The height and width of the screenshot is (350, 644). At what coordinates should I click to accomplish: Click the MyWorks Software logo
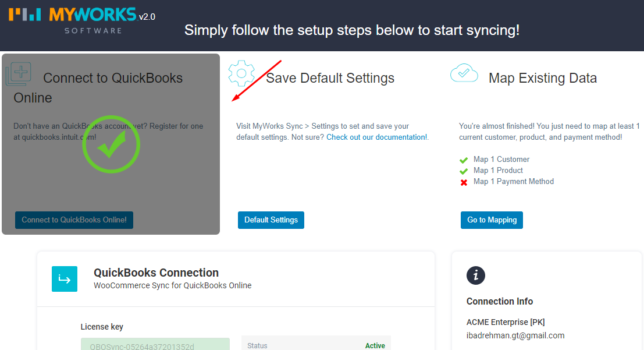pos(81,20)
